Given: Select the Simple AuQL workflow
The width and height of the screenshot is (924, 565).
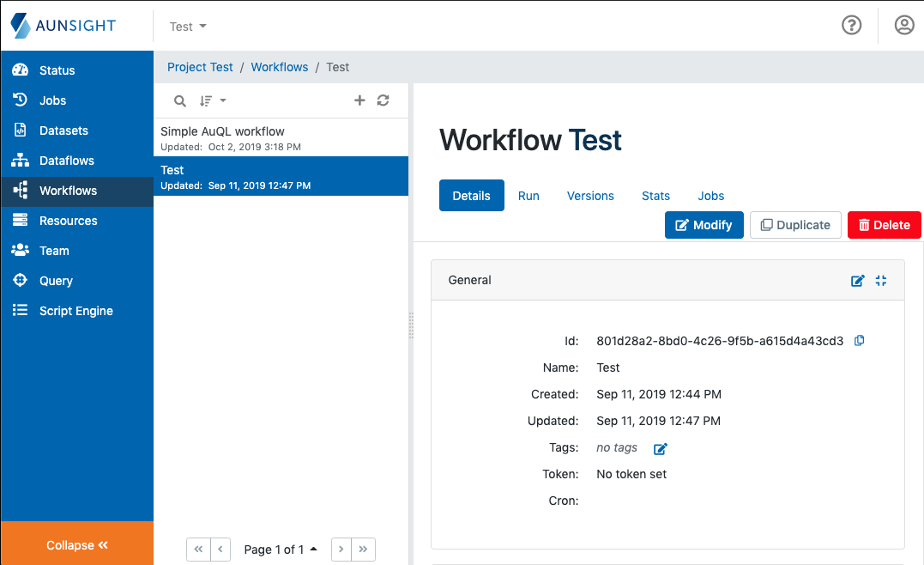Looking at the screenshot, I should click(257, 137).
